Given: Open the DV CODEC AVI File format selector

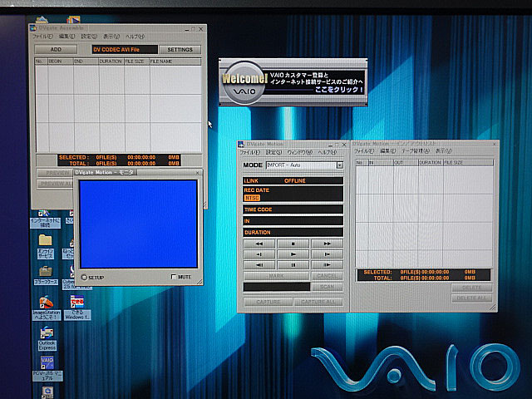Looking at the screenshot, I should point(116,50).
